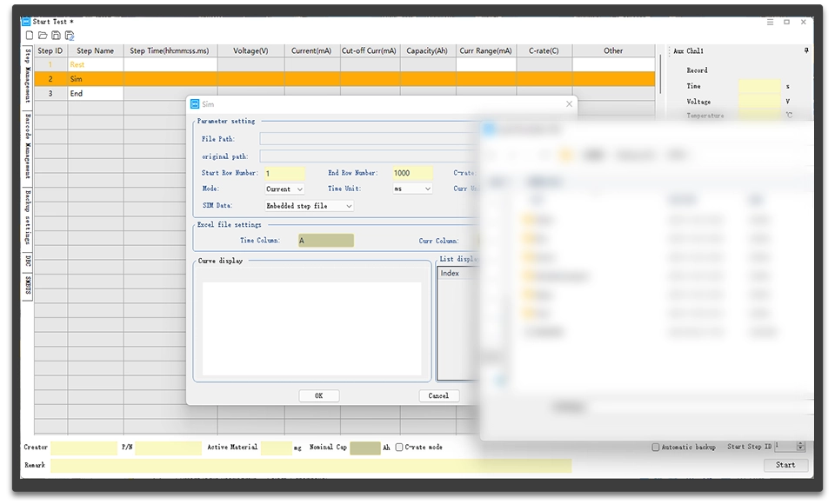
Task: Click the End Row Number field
Action: point(412,173)
